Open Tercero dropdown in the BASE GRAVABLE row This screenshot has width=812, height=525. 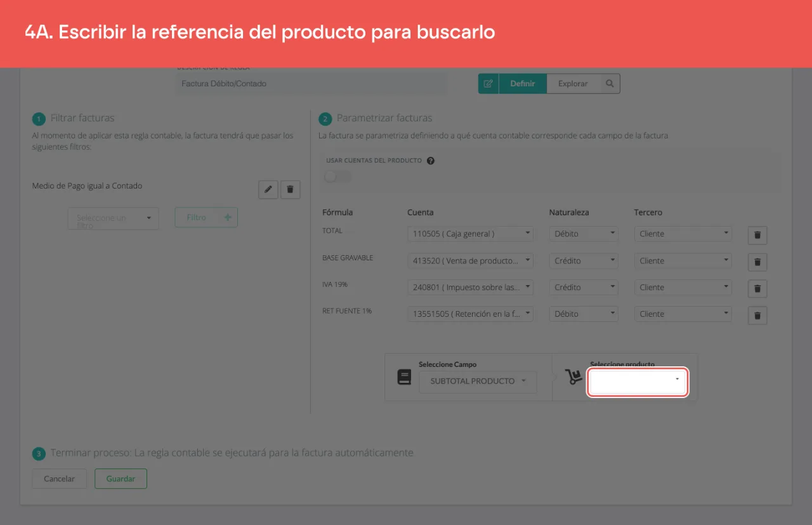coord(683,260)
